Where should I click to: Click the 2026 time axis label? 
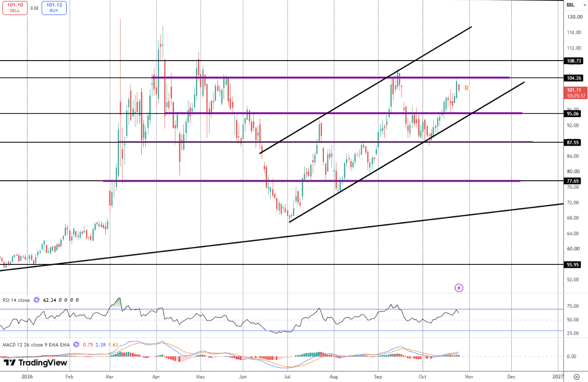(x=27, y=376)
